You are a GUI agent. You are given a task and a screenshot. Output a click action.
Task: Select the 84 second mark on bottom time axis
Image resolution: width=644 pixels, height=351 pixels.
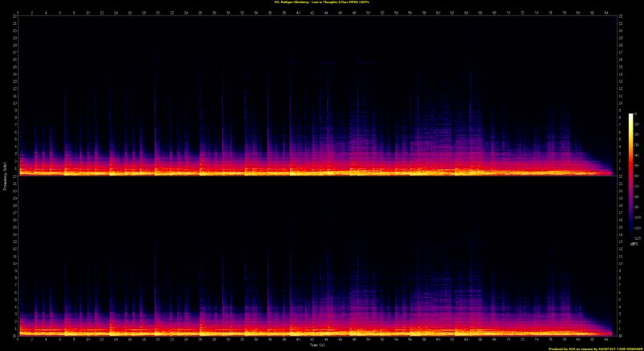[x=606, y=340]
